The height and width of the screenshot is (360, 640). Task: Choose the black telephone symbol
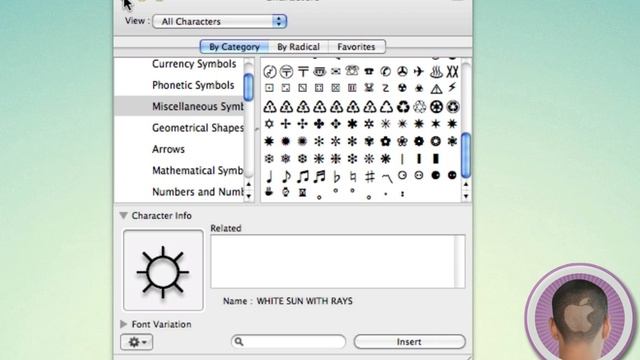pos(369,71)
